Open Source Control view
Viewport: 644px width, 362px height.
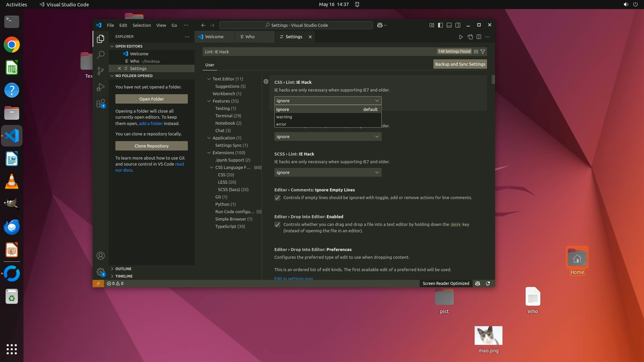101,71
